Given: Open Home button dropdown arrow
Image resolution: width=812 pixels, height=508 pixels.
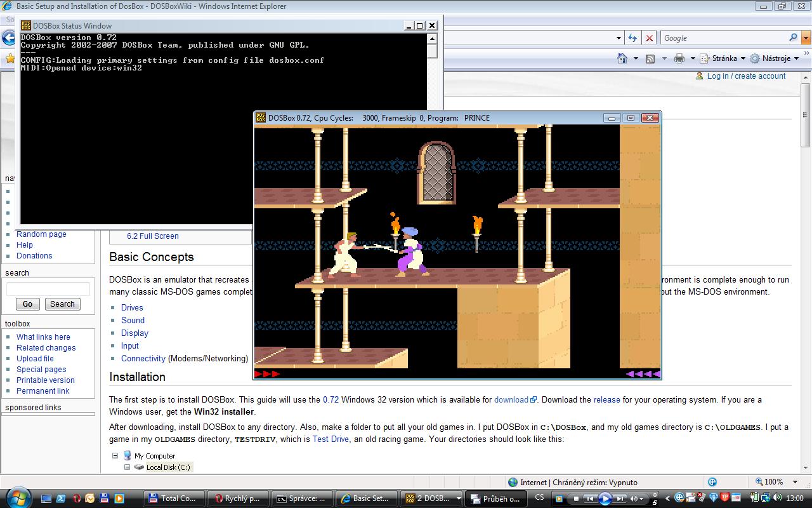Looking at the screenshot, I should (636, 58).
